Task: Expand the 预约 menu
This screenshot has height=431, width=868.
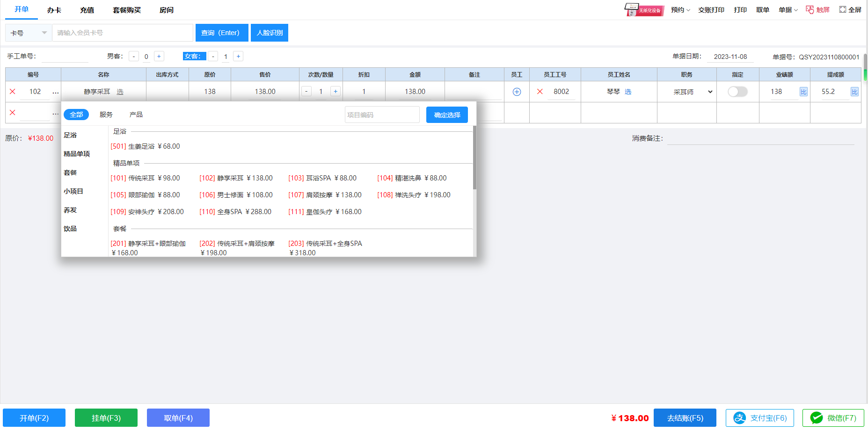Action: (680, 10)
